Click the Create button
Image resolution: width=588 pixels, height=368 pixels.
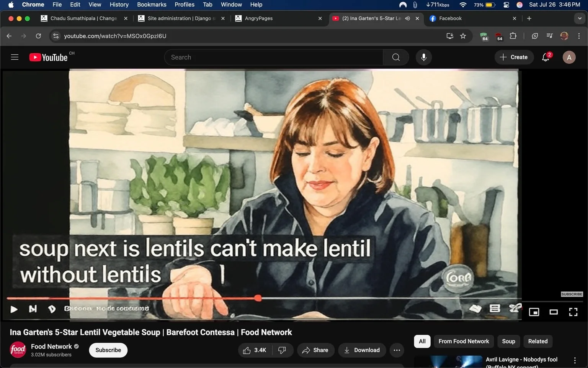point(514,57)
